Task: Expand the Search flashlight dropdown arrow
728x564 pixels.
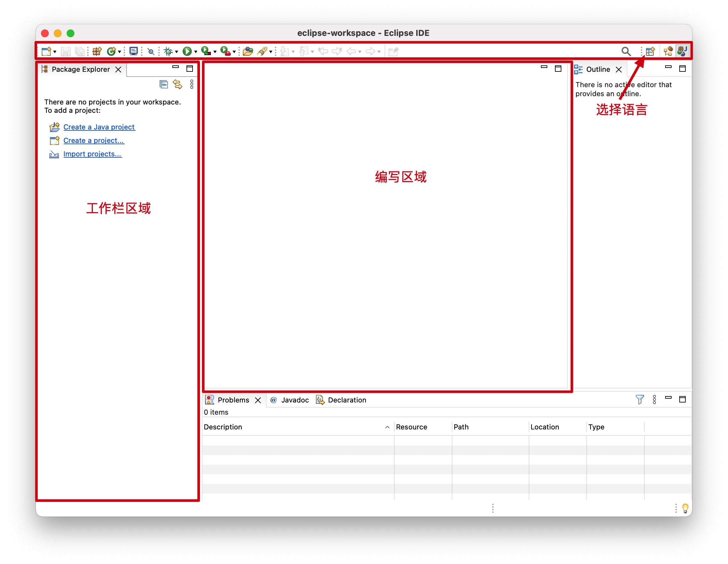Action: pyautogui.click(x=271, y=52)
